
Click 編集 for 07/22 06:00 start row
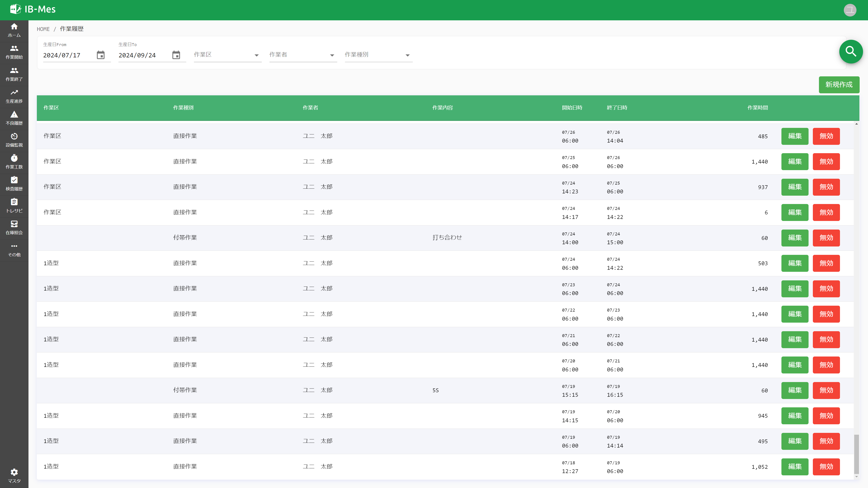795,314
